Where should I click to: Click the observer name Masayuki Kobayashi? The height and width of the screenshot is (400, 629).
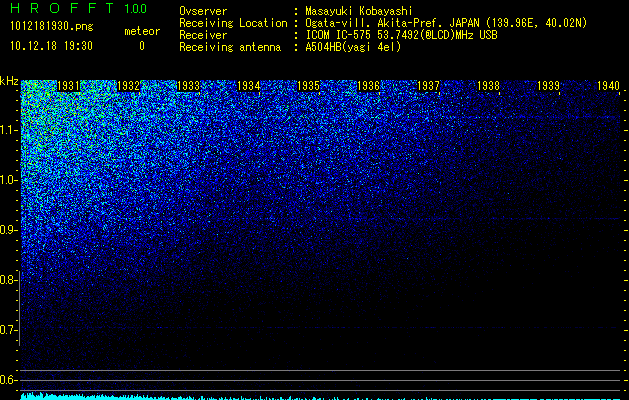click(x=359, y=11)
